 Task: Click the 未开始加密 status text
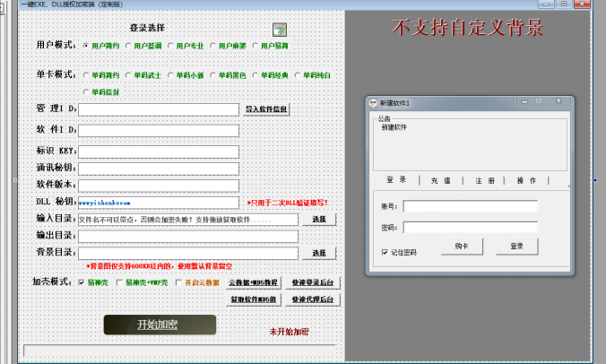[289, 332]
